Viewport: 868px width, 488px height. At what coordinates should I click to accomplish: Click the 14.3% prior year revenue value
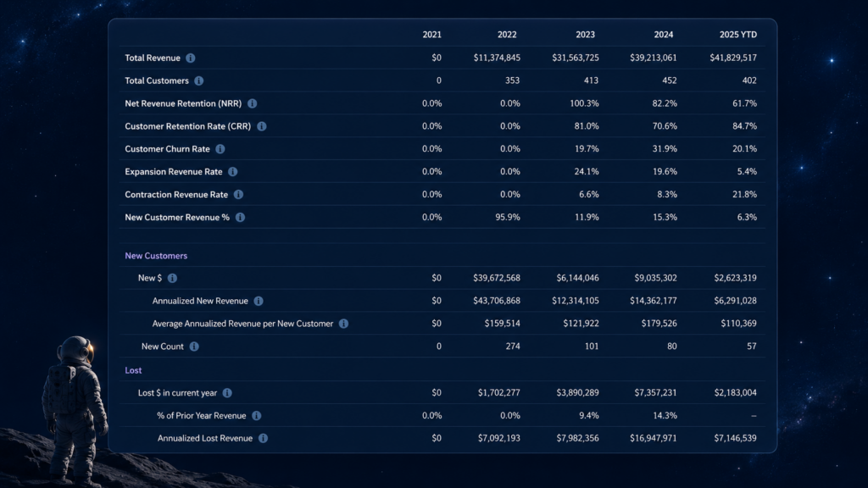tap(665, 415)
